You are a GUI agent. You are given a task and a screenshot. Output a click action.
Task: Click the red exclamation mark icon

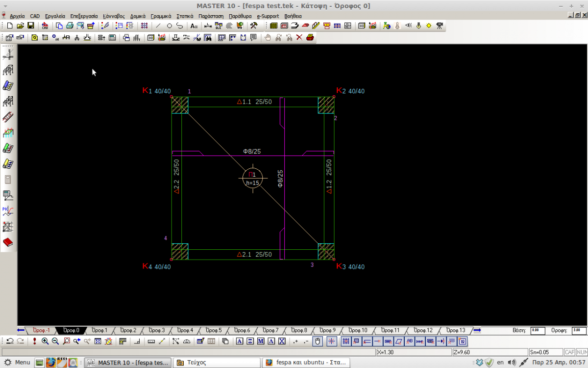pos(35,341)
